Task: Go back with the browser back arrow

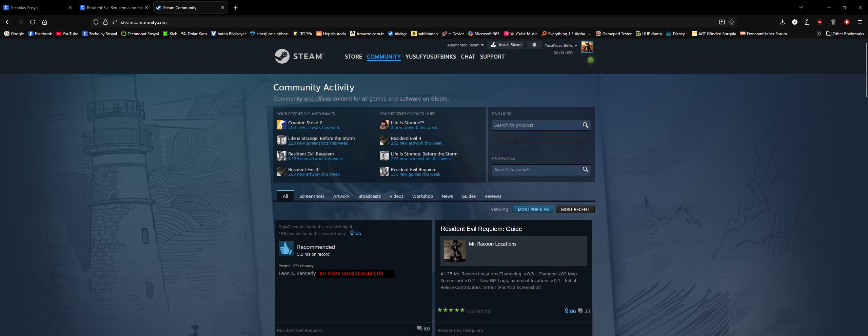Action: click(8, 22)
